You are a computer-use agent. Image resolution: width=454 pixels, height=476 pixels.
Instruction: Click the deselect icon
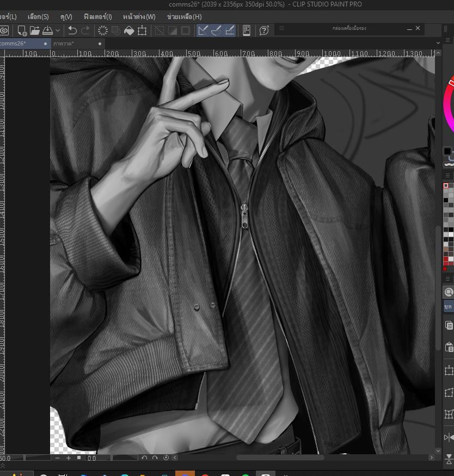click(159, 30)
